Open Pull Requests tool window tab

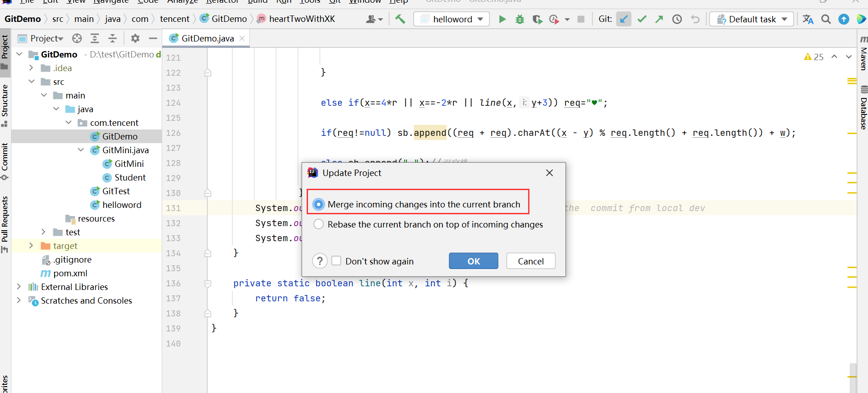(5, 224)
